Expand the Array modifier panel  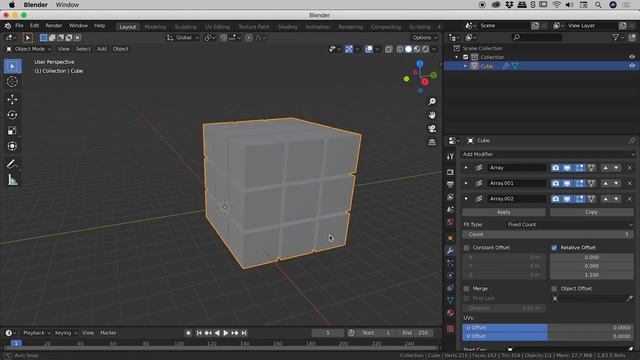pyautogui.click(x=466, y=168)
